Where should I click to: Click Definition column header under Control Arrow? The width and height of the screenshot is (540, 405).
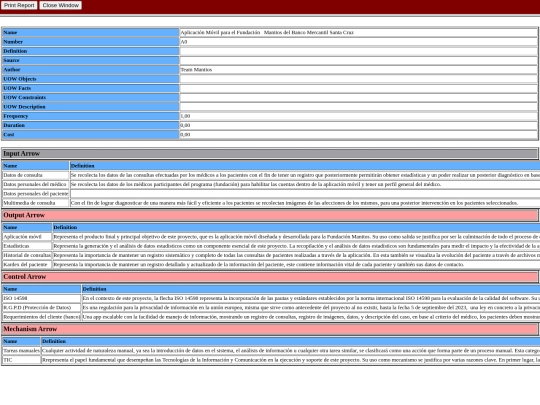pos(311,289)
